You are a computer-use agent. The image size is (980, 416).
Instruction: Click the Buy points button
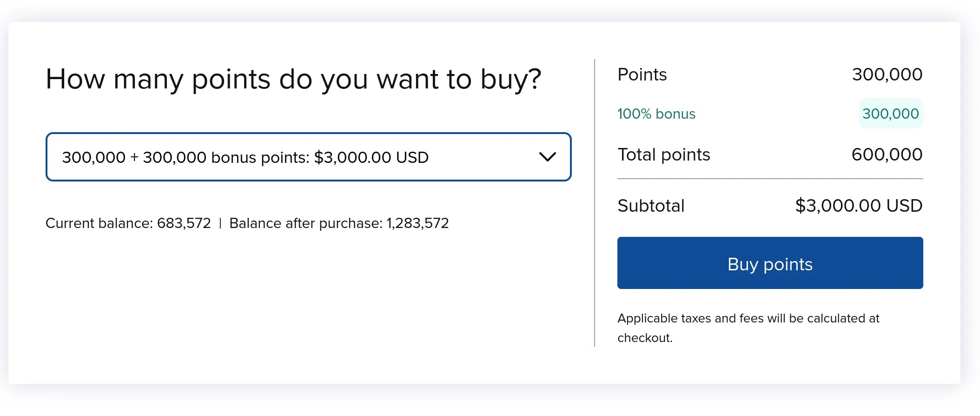[x=770, y=263]
